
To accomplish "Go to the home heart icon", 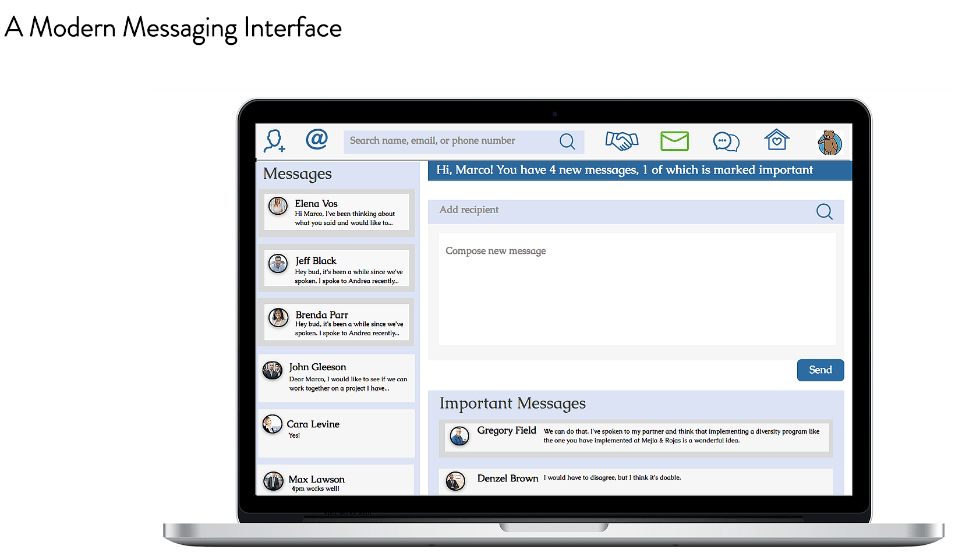I will tap(777, 140).
